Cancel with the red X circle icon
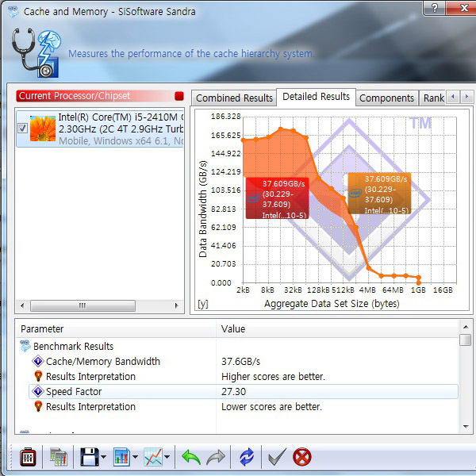 point(302,457)
